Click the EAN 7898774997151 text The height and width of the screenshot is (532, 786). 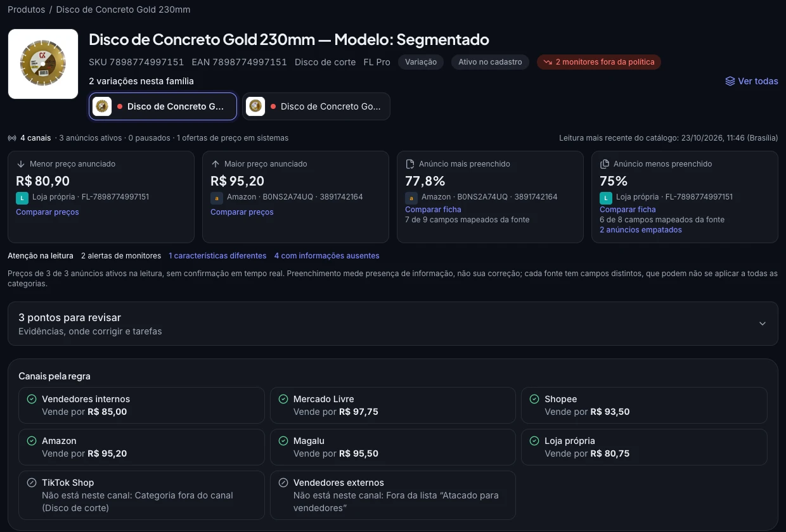click(240, 62)
